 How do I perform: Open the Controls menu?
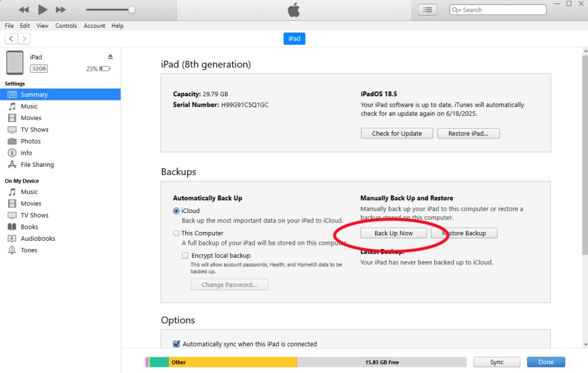pos(66,26)
